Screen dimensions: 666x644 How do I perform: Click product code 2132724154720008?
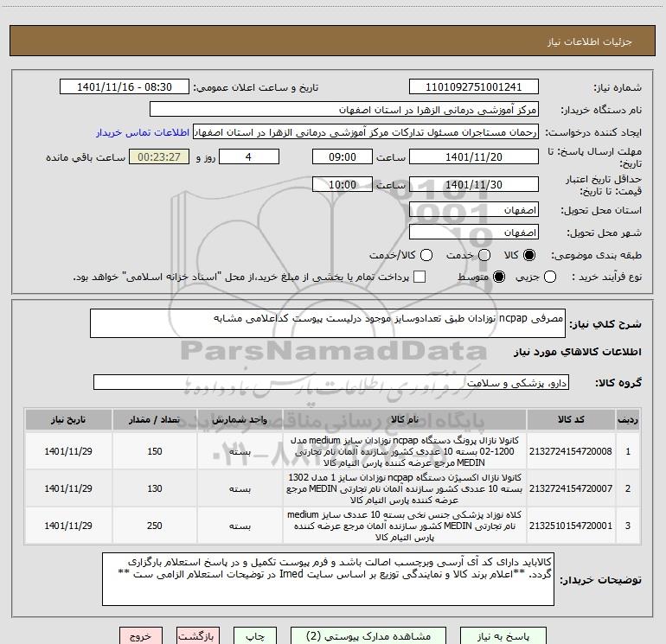coord(571,451)
